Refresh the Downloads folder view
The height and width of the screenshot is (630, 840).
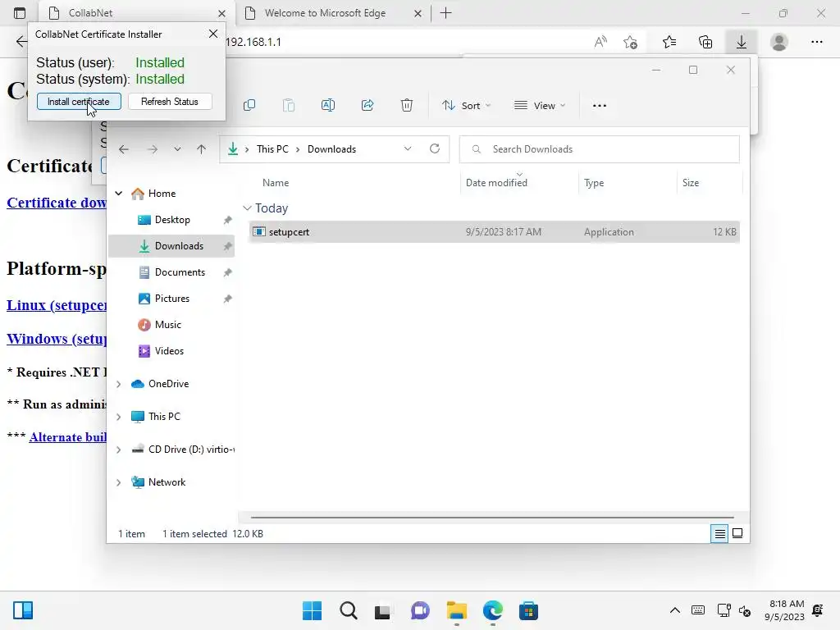pos(435,149)
